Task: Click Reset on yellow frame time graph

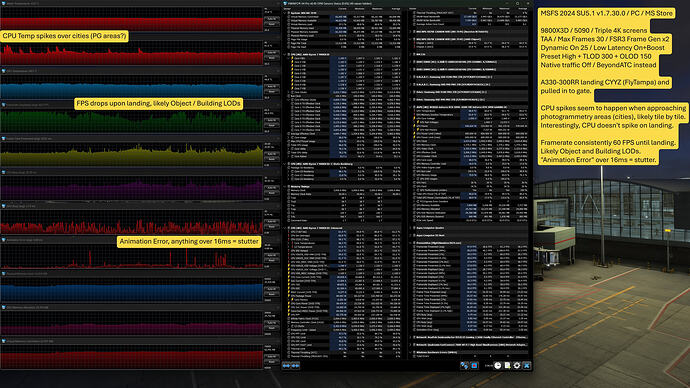Action: [272, 159]
